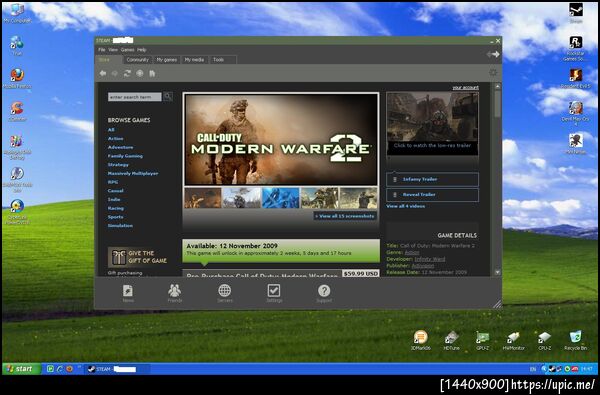Browse All games category
The width and height of the screenshot is (600, 395).
[111, 130]
